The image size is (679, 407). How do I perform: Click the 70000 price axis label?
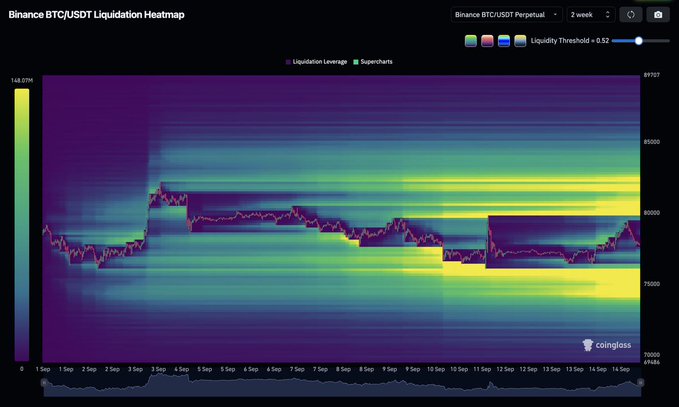click(652, 355)
